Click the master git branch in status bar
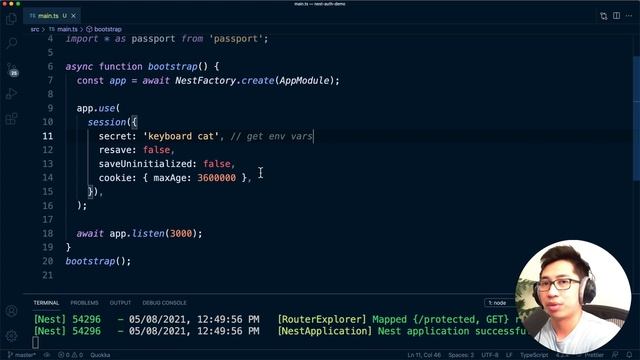 coord(22,355)
